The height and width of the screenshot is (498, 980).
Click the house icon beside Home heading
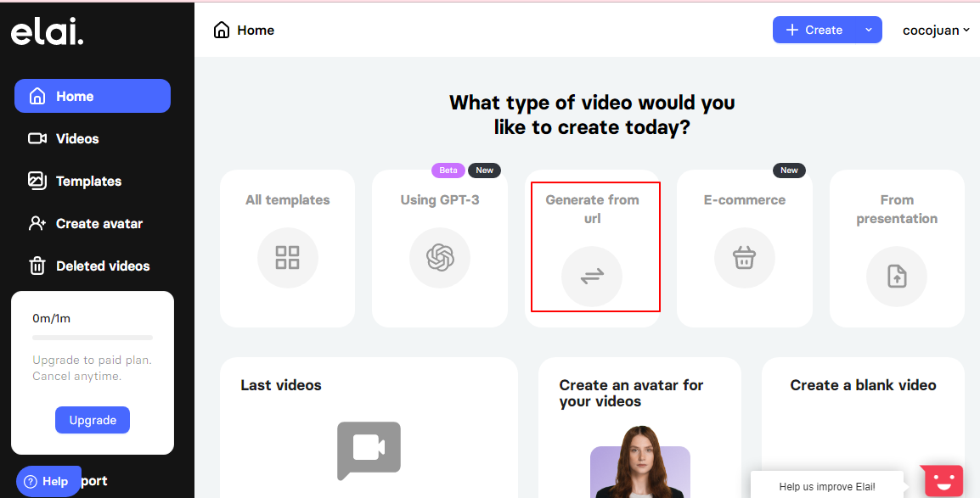click(x=222, y=30)
